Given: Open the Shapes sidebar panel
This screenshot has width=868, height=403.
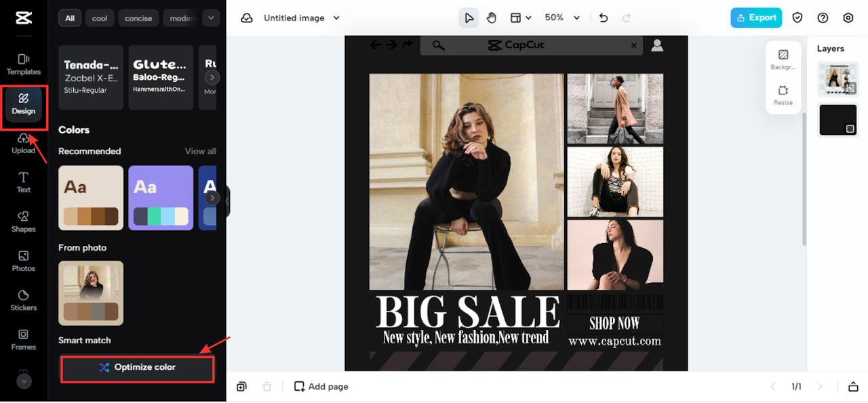Looking at the screenshot, I should 24,221.
